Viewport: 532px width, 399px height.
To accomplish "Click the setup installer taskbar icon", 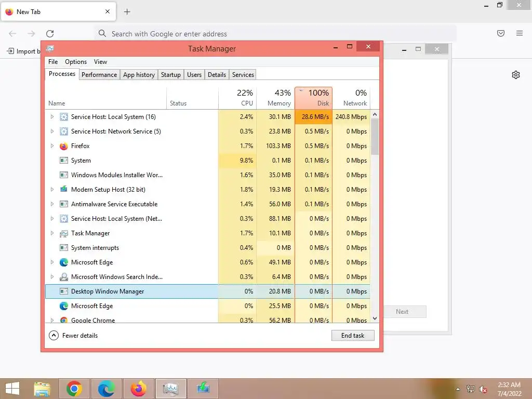I will [x=203, y=388].
